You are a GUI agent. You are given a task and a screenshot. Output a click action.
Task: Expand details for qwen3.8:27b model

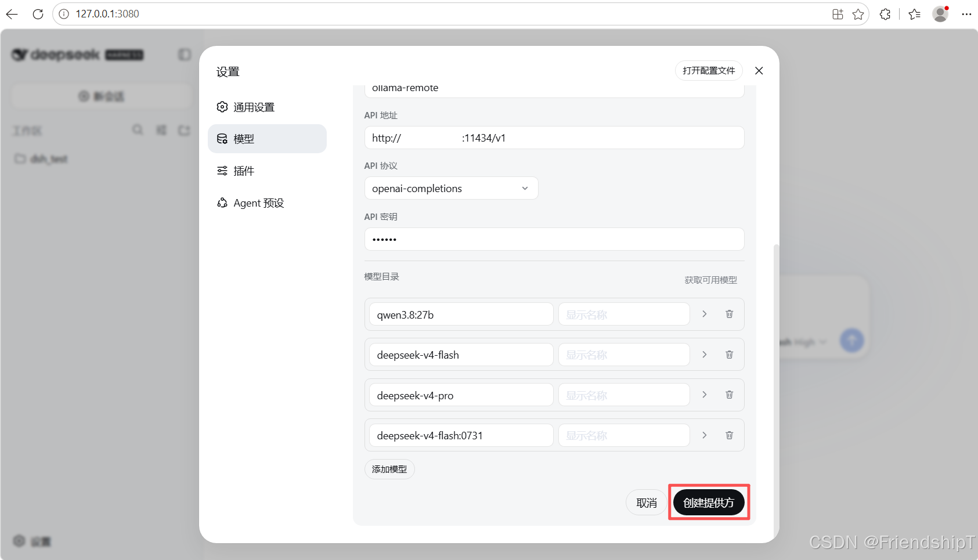(705, 314)
